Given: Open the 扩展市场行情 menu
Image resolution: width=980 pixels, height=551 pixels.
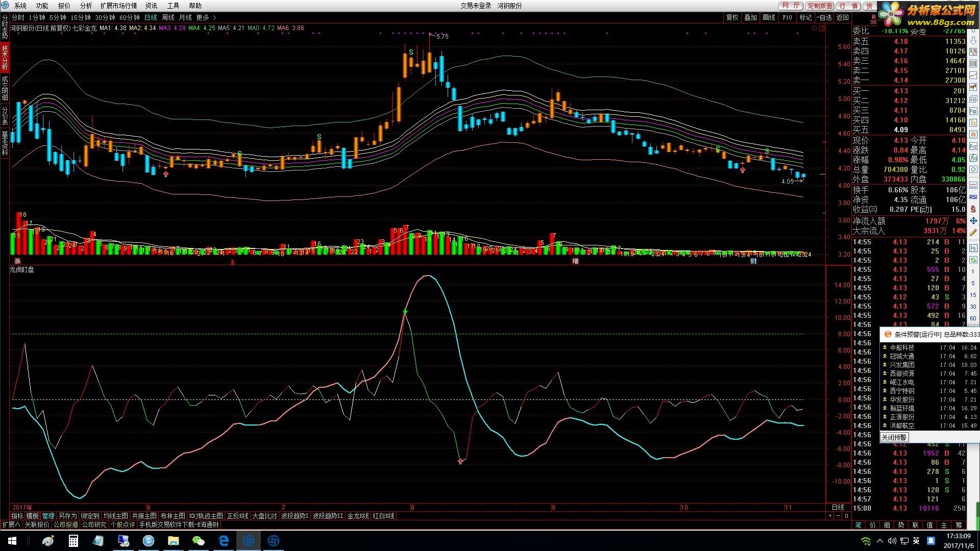Looking at the screenshot, I should click(x=119, y=6).
